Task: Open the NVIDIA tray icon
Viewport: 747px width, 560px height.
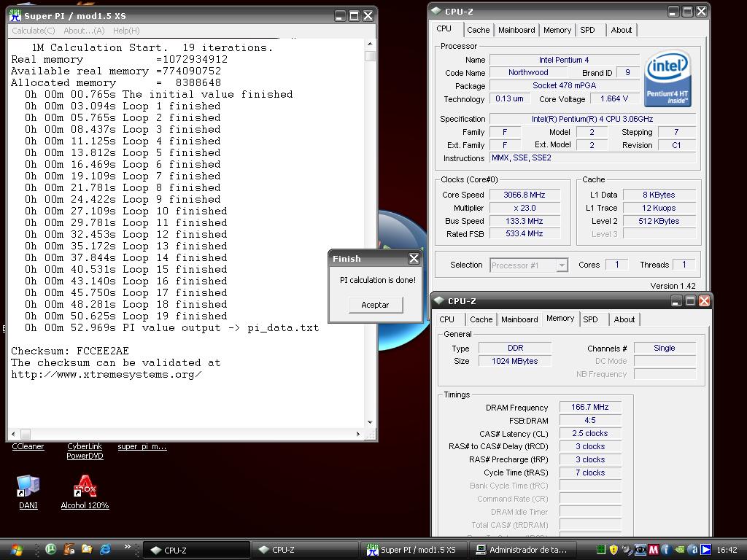Action: click(x=679, y=550)
